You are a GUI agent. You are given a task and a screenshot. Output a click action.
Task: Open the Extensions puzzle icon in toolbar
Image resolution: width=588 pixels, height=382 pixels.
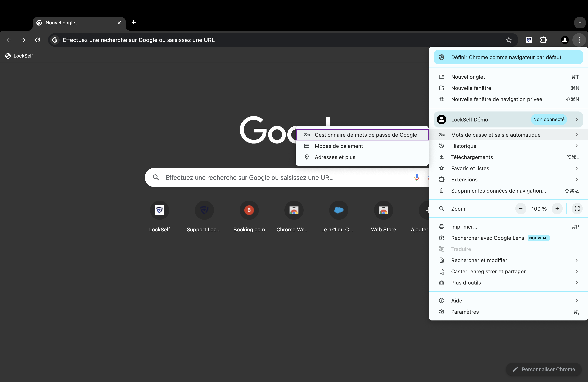point(543,40)
